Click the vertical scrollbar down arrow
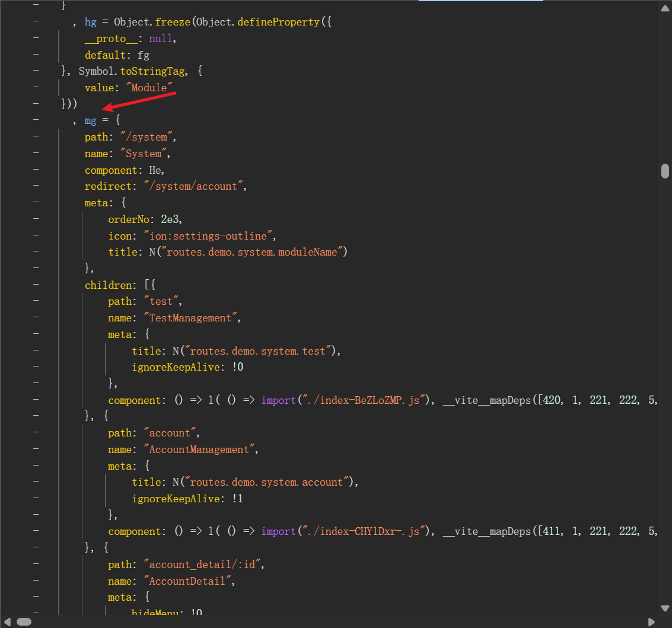The height and width of the screenshot is (628, 672). (x=665, y=607)
